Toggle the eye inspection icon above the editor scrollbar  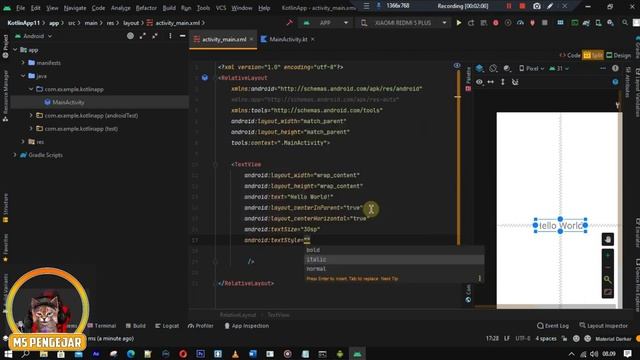(x=457, y=66)
